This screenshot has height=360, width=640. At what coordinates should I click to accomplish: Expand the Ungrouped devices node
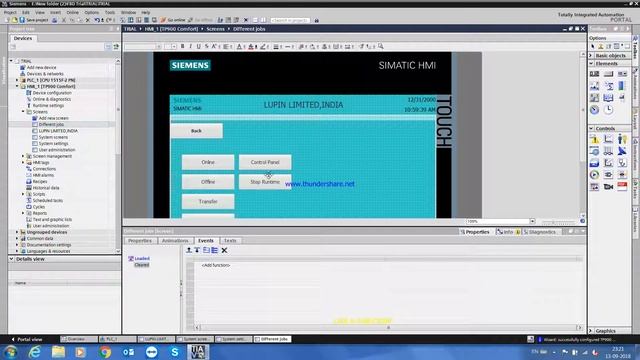(x=17, y=232)
